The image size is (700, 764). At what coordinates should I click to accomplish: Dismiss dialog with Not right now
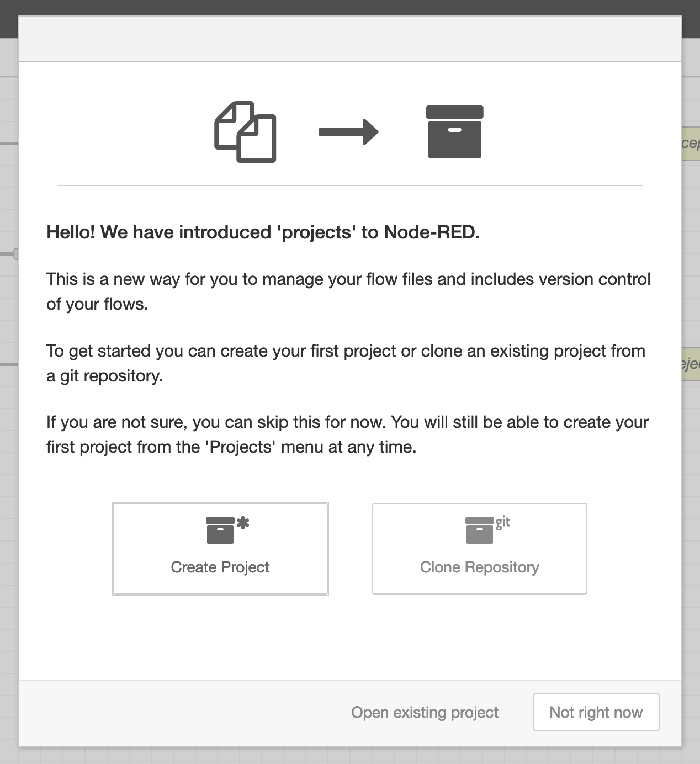point(596,712)
